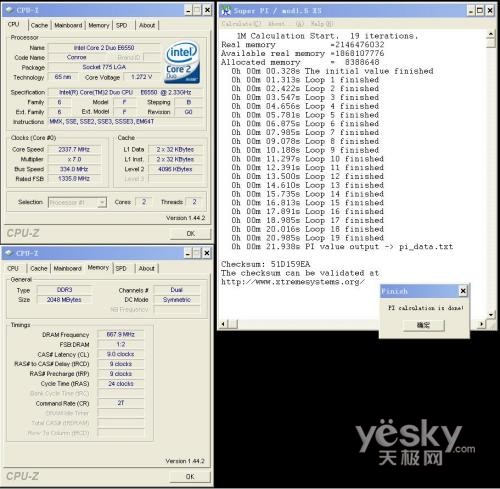Click the memory Size value '2048 MBytes'
Viewport: 500px width, 489px height.
coord(64,300)
